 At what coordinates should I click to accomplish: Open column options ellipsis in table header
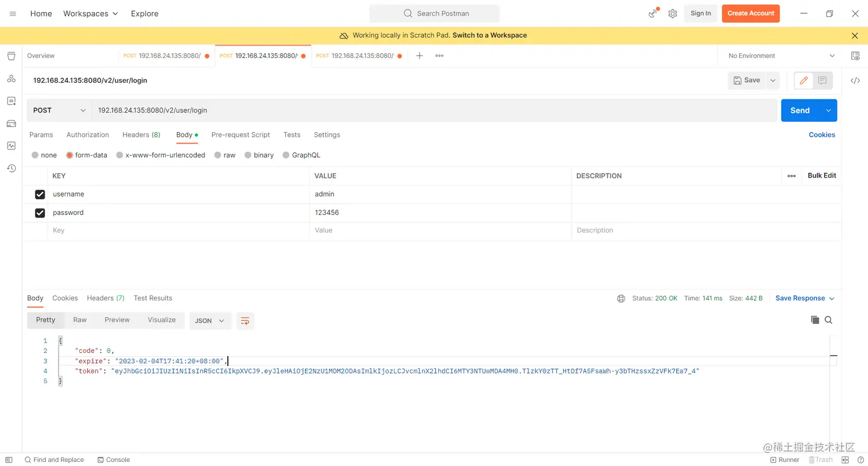pyautogui.click(x=792, y=176)
